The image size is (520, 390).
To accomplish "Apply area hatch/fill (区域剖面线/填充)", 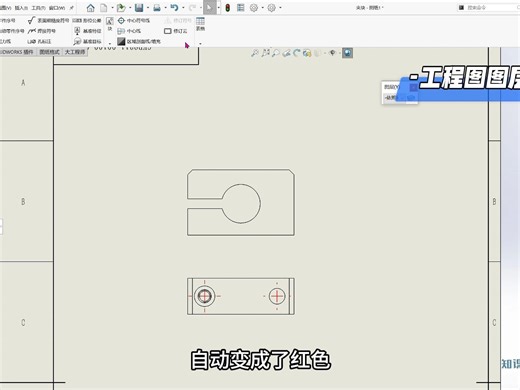I will 139,41.
